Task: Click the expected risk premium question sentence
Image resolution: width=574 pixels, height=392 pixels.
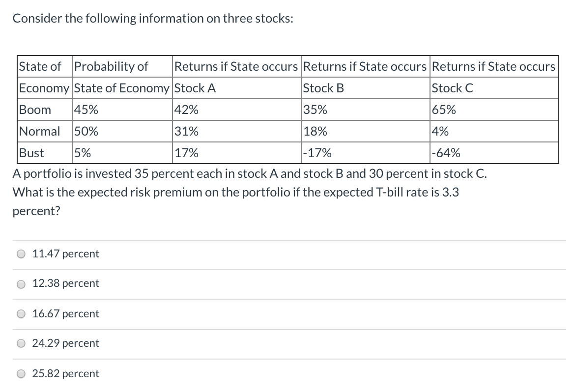Action: click(x=236, y=193)
